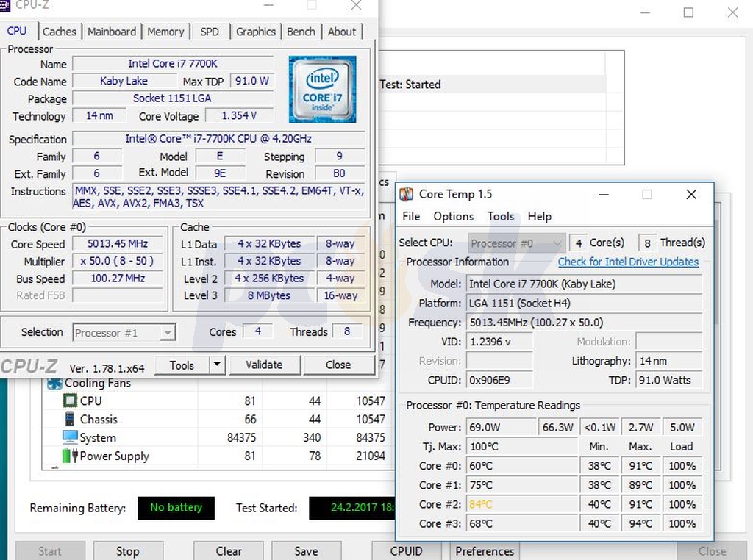Click the Power 69.0W reading in Core Temp
The image size is (753, 560).
[x=501, y=427]
